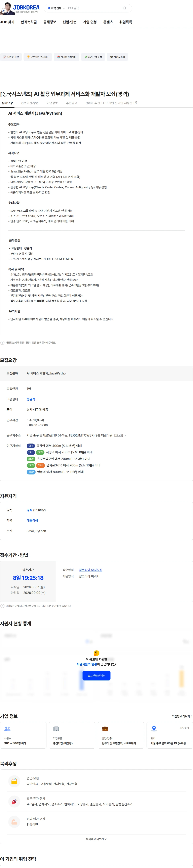Viewport: 193px width, 868px height.
Task: Click the search magnifier icon
Action: [124, 8]
